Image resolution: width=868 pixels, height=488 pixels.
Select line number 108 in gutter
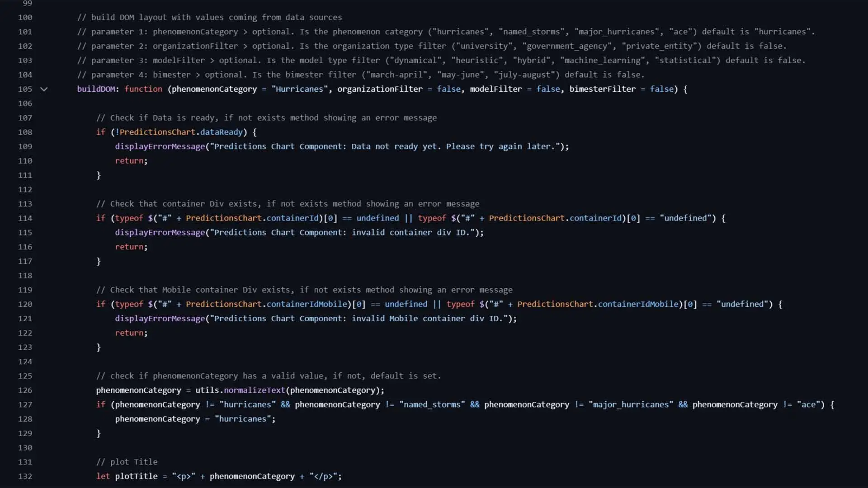click(25, 132)
